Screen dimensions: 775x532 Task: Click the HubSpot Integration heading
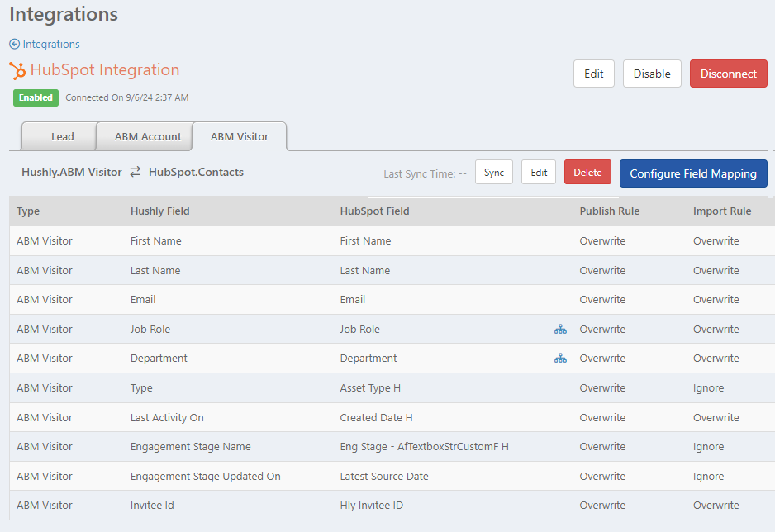105,69
